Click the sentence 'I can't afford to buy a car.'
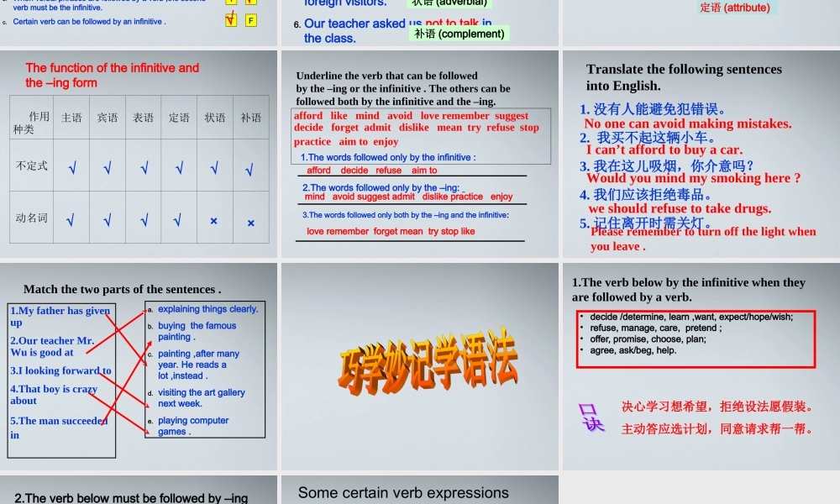840x504 pixels. pyautogui.click(x=664, y=150)
